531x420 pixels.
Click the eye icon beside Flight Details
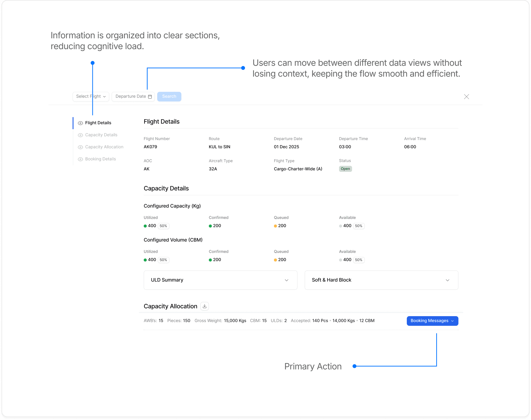(80, 123)
